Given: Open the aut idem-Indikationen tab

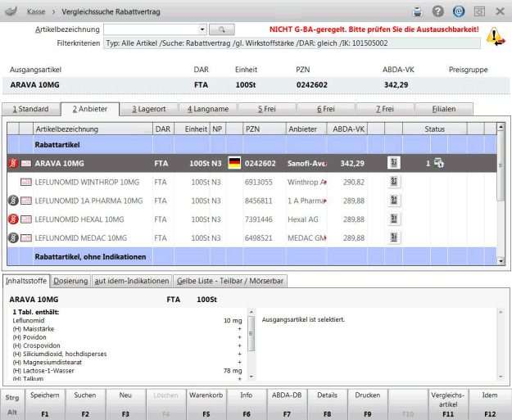Looking at the screenshot, I should 132,281.
